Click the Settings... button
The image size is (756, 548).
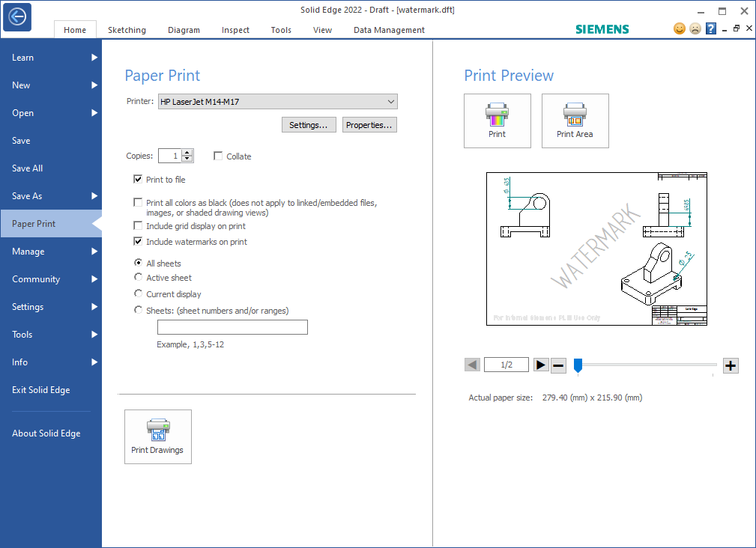point(309,125)
